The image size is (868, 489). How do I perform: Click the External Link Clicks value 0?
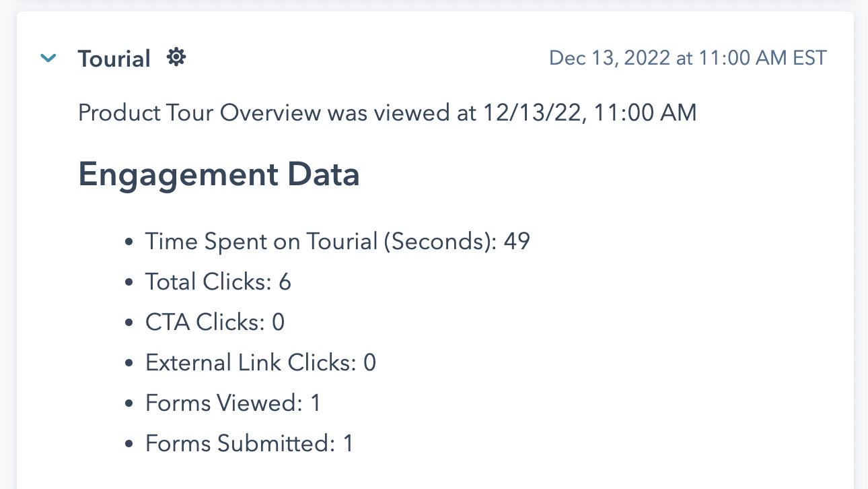pos(369,362)
